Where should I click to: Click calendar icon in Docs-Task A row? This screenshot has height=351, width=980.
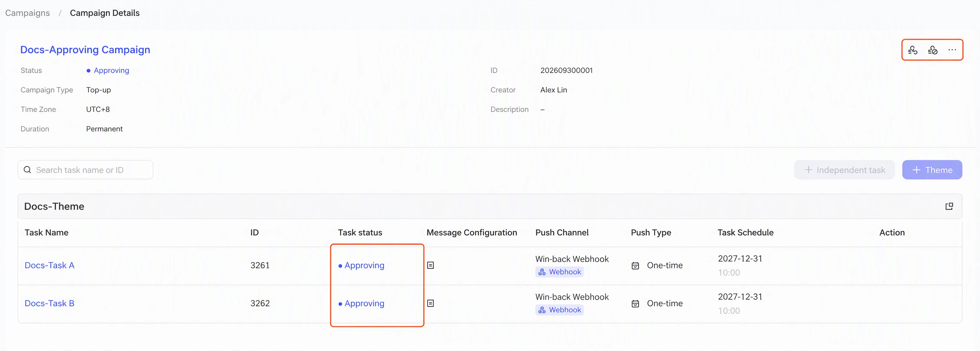tap(635, 265)
